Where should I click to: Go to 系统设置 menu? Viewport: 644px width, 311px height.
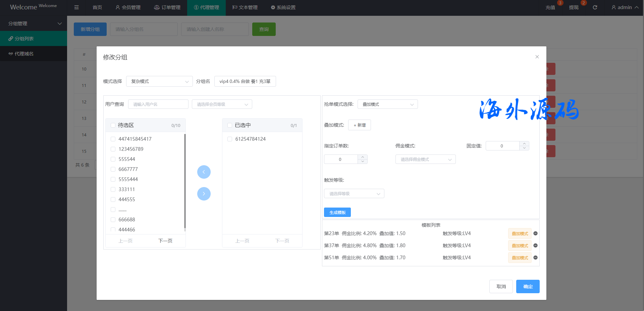click(283, 7)
